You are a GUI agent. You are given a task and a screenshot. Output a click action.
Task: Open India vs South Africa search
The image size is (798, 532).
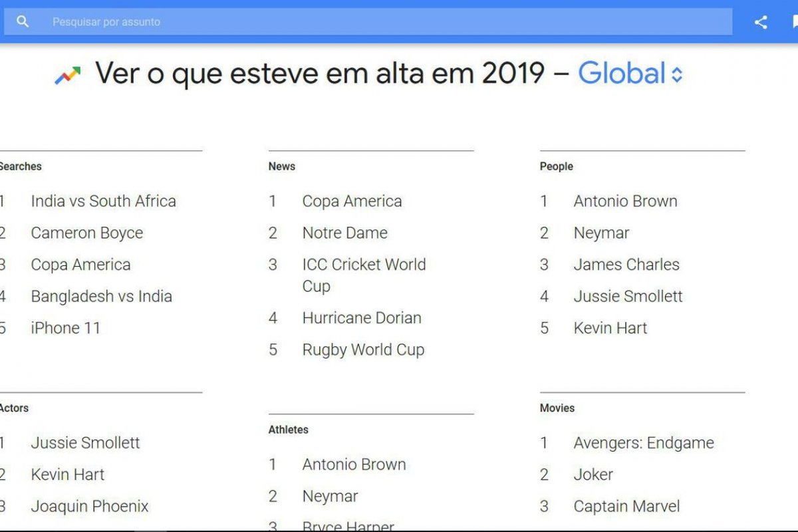click(103, 201)
